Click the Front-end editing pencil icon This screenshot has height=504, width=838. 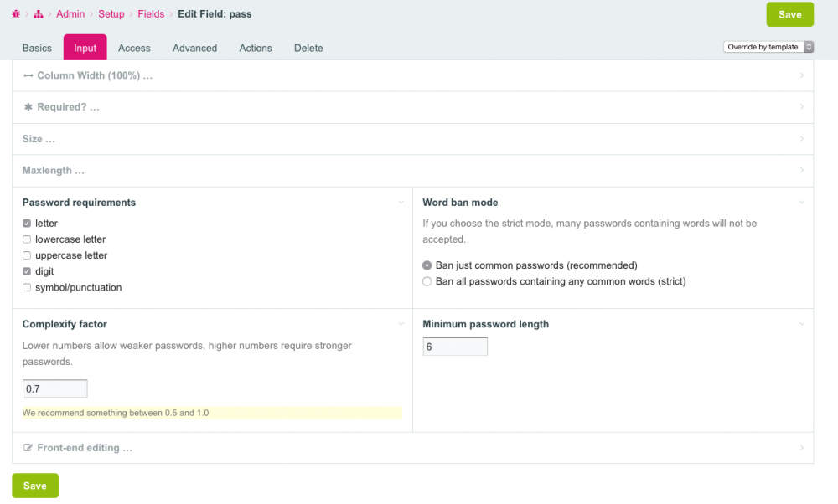click(x=28, y=448)
